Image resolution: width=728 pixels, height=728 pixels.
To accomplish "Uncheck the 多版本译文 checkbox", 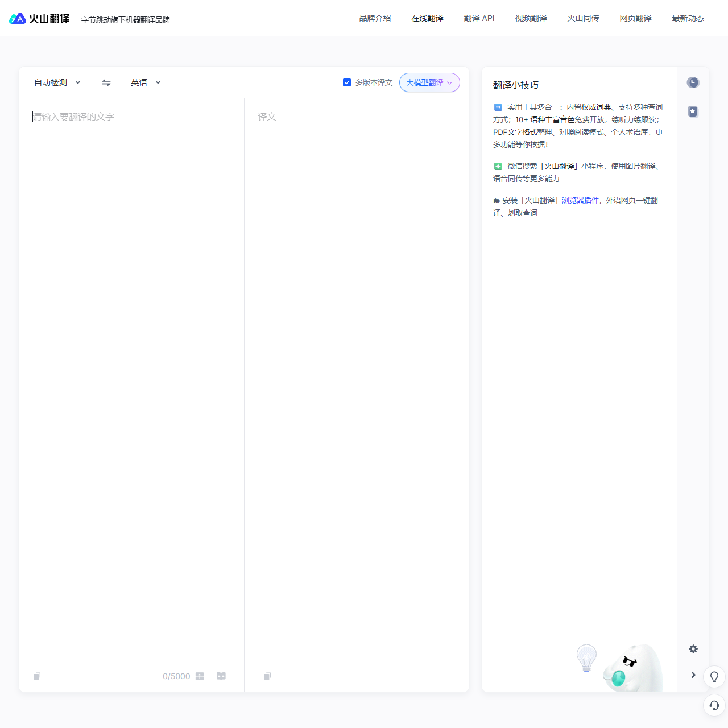I will pyautogui.click(x=347, y=82).
